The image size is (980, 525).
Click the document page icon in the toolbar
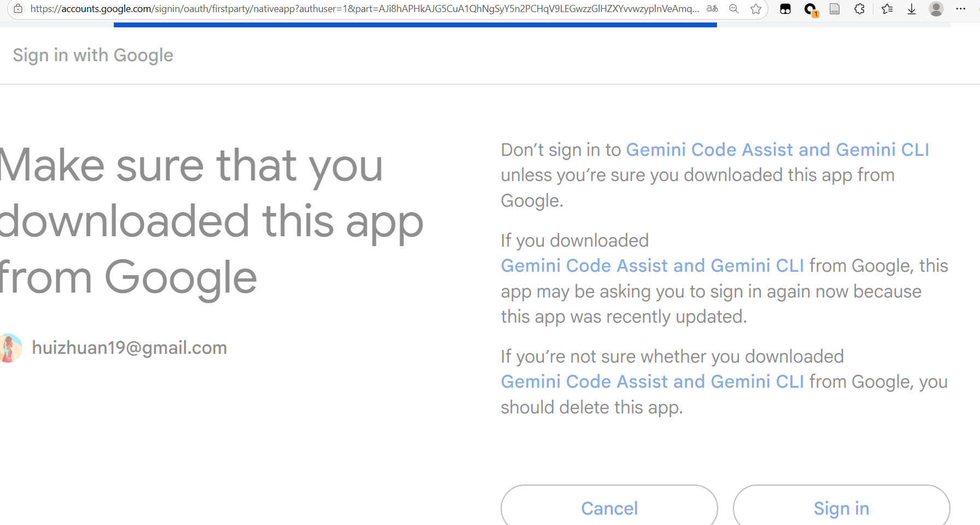[x=835, y=9]
